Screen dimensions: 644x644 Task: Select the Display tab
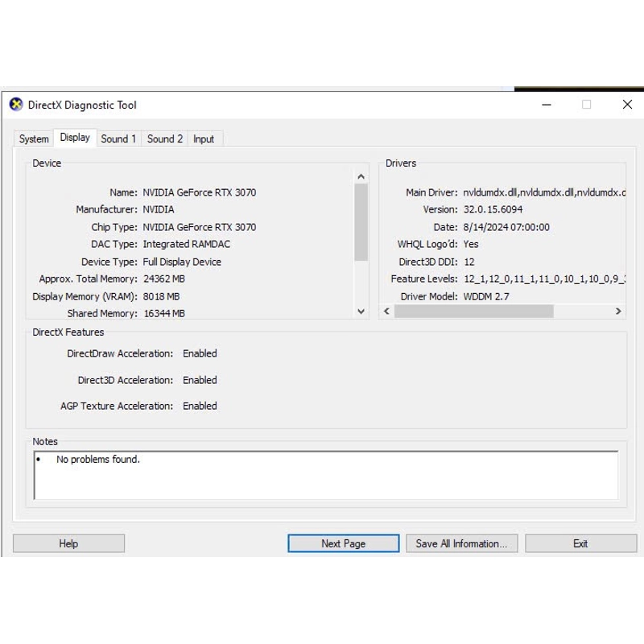[x=75, y=137]
